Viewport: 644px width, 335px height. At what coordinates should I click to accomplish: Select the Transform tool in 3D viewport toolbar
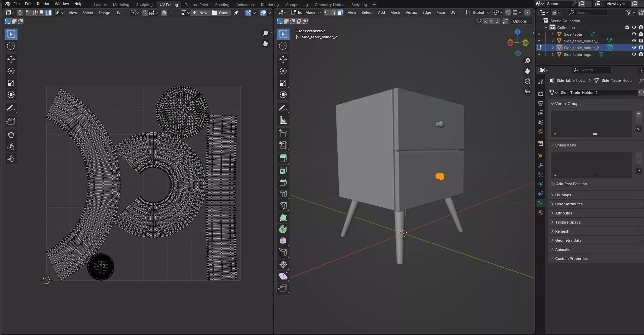point(283,95)
